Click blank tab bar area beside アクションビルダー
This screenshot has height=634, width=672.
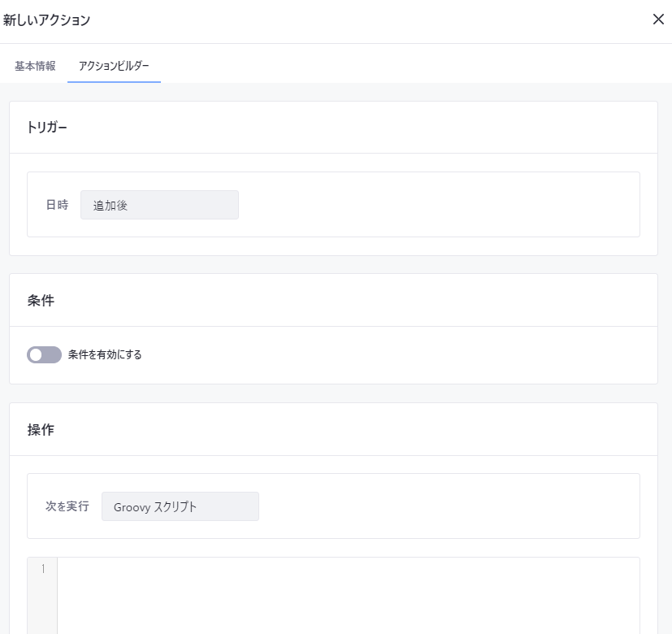pyautogui.click(x=406, y=66)
